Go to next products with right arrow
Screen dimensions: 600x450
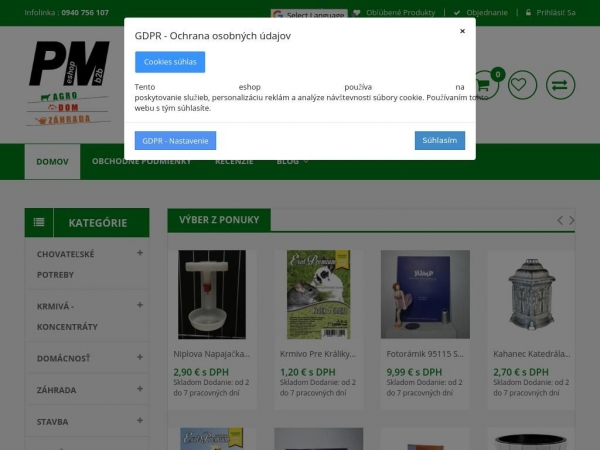pyautogui.click(x=572, y=220)
